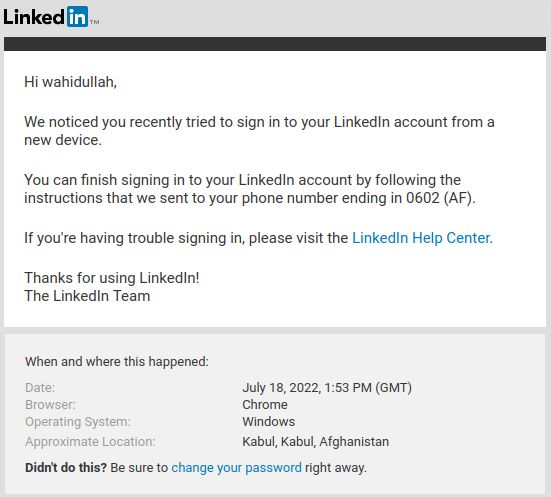Open the LinkedIn Help Center link

click(x=421, y=238)
